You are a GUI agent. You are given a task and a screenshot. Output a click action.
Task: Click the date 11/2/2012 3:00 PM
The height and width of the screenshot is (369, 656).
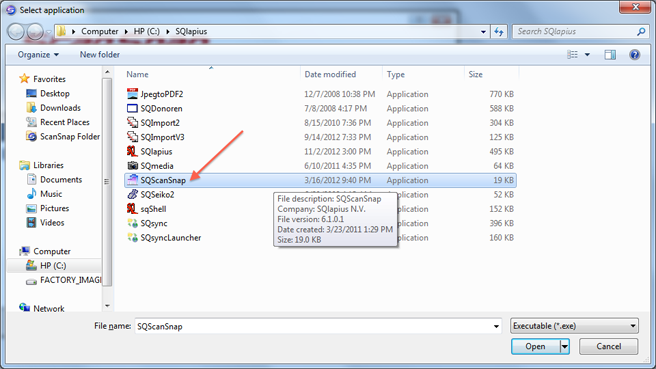[x=338, y=151]
